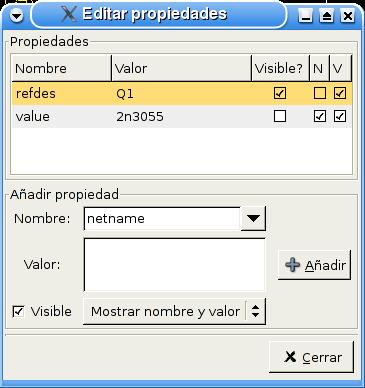Click the window menu arrow icon in title bar
Viewport: 365px width, 388px height.
[x=16, y=15]
